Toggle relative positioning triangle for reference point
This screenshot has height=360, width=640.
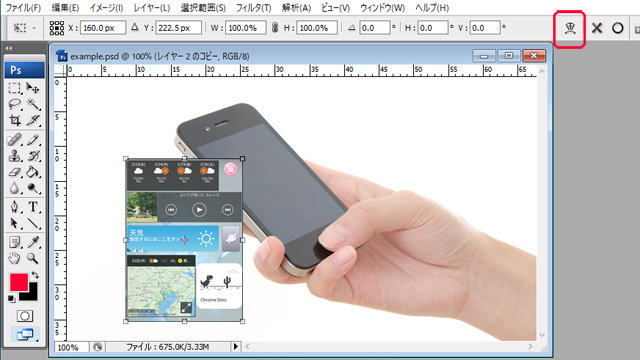click(x=135, y=27)
